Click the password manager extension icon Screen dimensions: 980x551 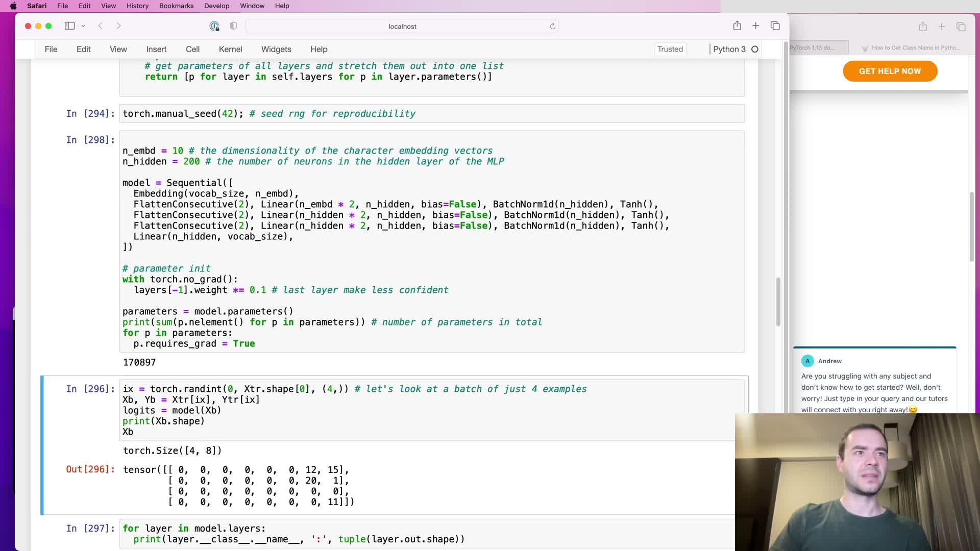(214, 26)
